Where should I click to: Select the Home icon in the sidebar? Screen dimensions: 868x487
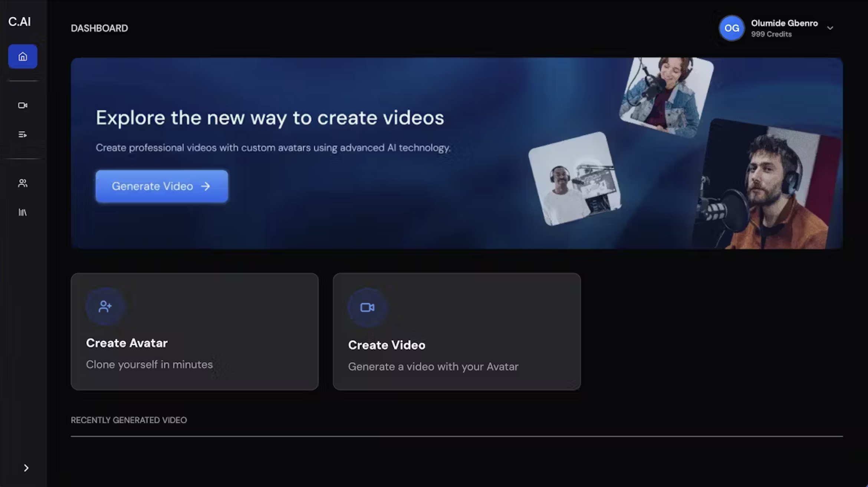tap(22, 56)
